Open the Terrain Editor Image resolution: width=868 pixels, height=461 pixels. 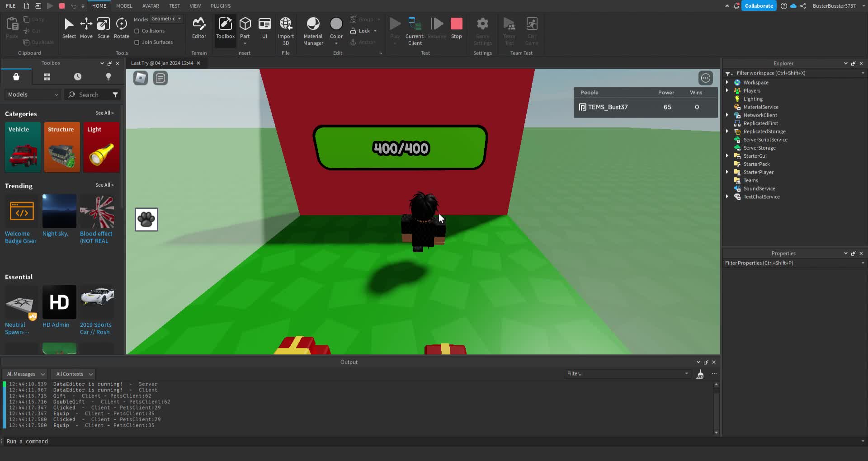click(199, 28)
